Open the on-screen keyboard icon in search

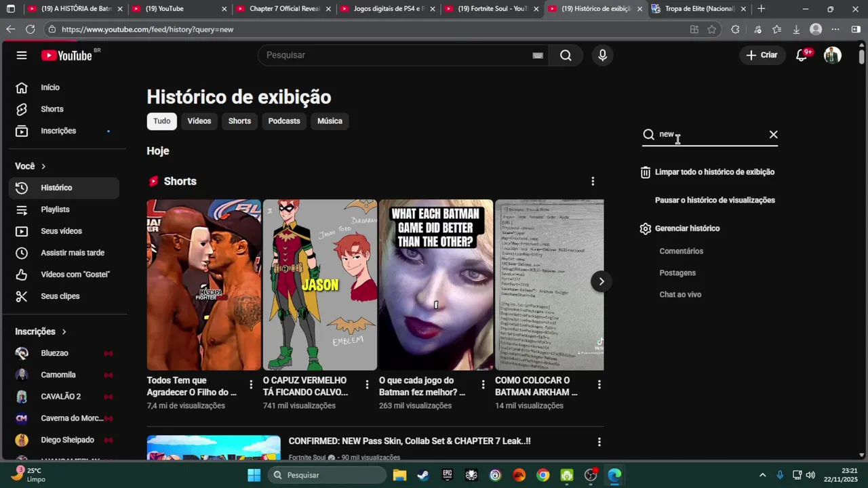pyautogui.click(x=538, y=56)
